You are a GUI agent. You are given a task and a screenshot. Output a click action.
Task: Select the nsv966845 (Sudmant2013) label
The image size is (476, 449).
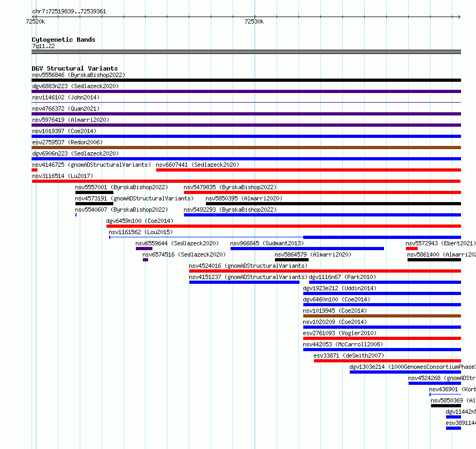[267, 243]
